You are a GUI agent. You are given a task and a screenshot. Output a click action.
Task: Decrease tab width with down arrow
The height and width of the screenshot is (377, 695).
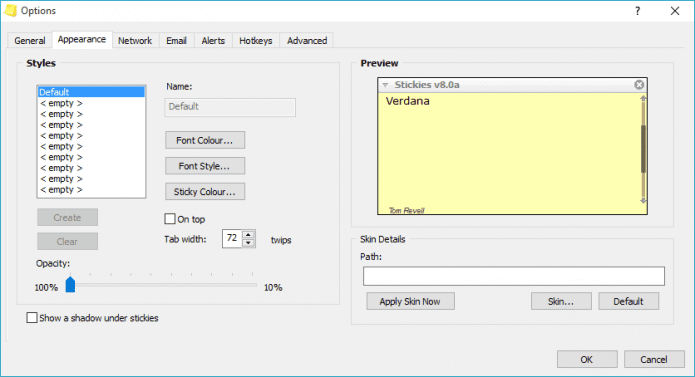(249, 243)
